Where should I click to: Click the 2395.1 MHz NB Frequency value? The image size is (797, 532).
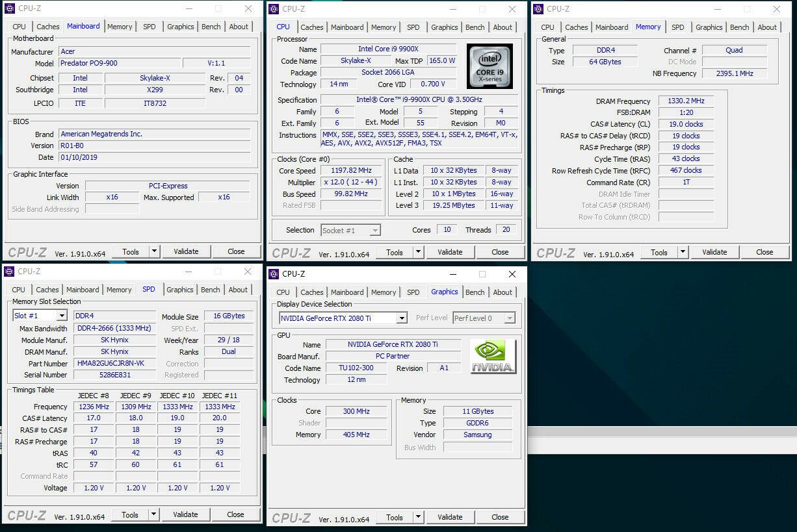[735, 73]
